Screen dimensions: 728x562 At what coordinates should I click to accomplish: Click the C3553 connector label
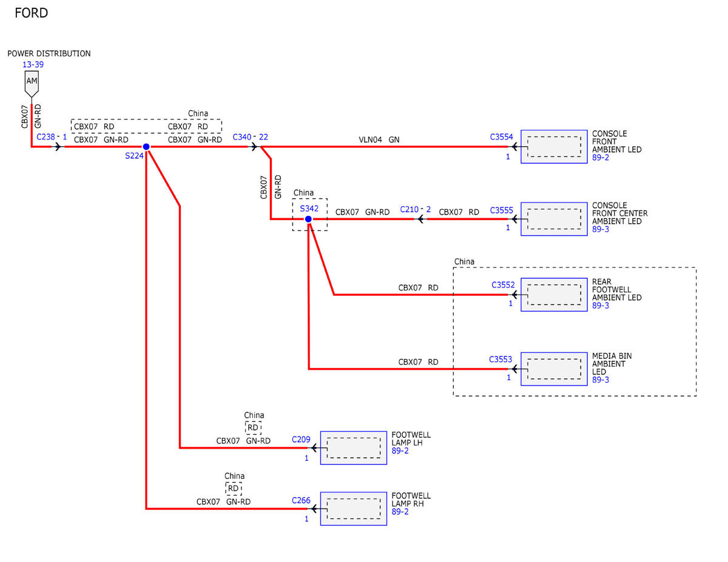tap(501, 360)
